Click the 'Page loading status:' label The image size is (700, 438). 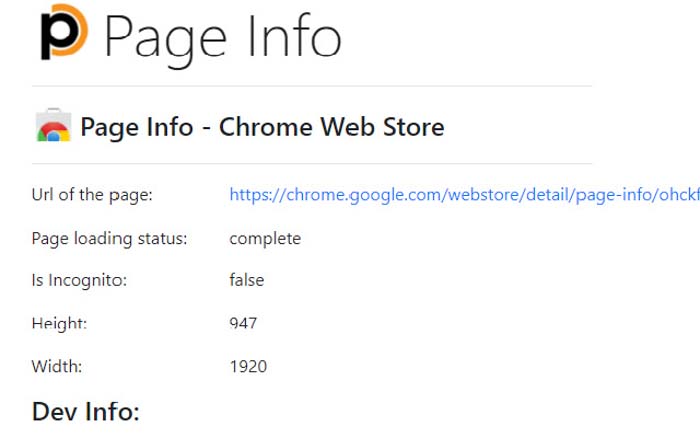point(109,238)
